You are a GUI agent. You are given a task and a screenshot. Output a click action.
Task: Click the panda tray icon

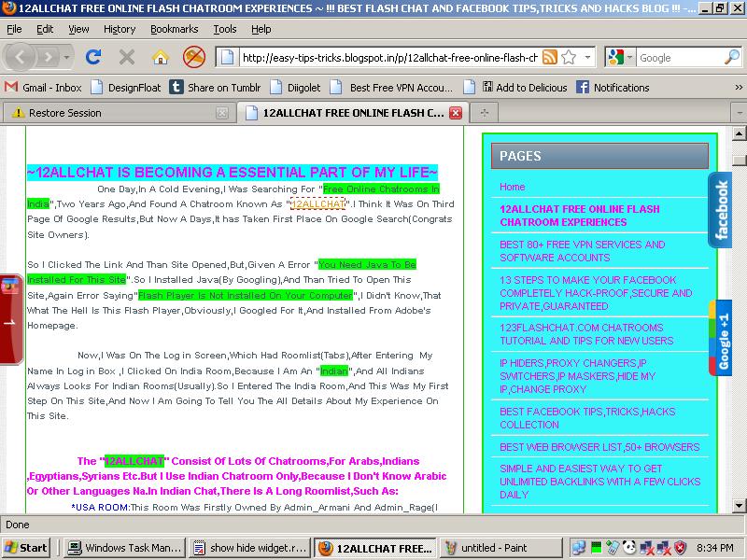point(628,548)
